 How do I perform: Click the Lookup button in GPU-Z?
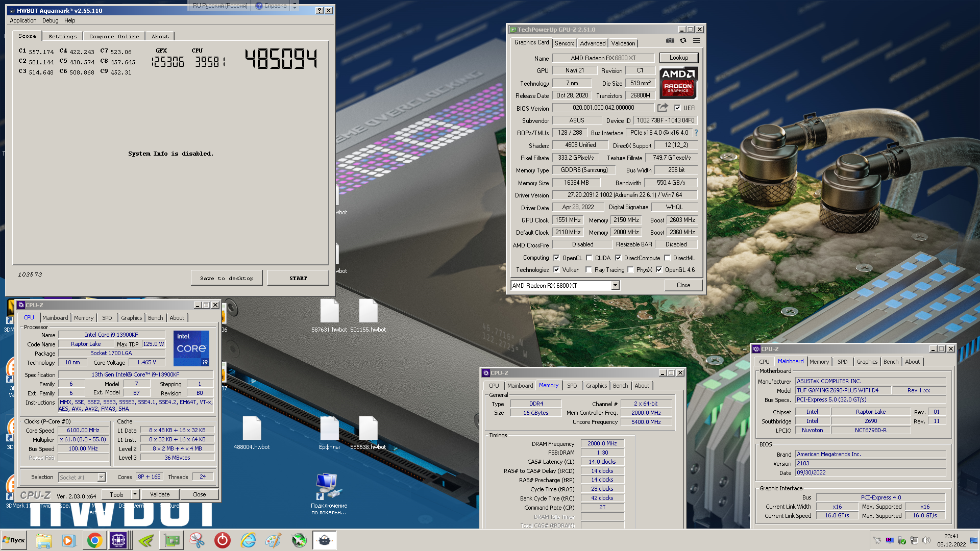(x=678, y=58)
